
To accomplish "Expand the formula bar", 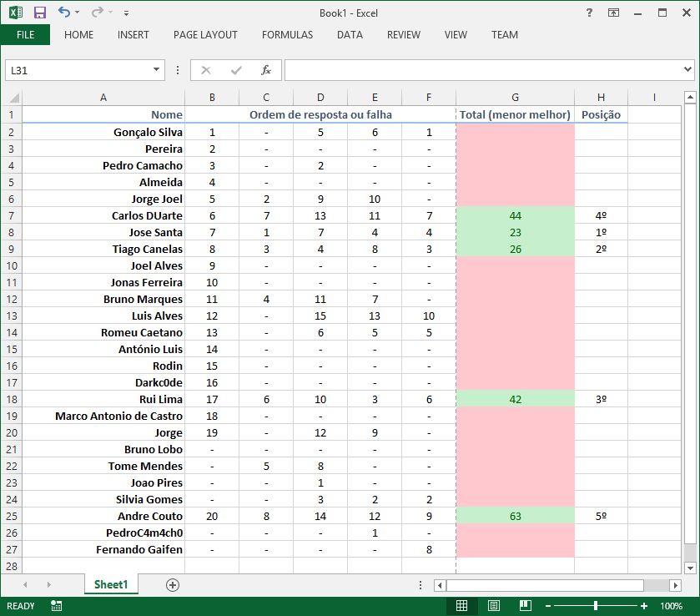I will click(688, 71).
